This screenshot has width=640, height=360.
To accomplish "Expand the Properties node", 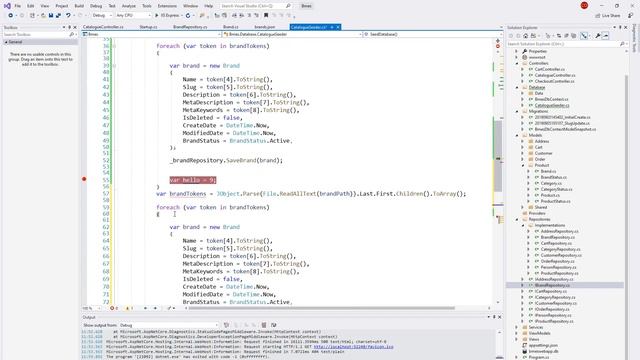I will (x=517, y=51).
